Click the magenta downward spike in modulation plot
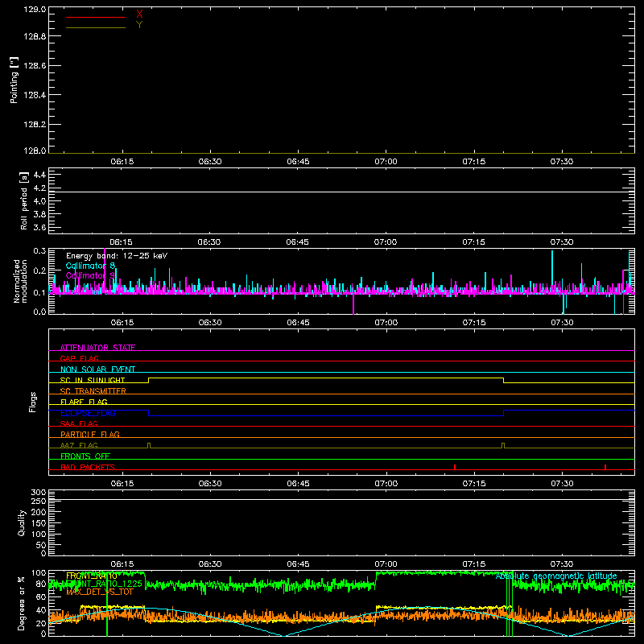The height and width of the screenshot is (644, 644). pyautogui.click(x=353, y=304)
